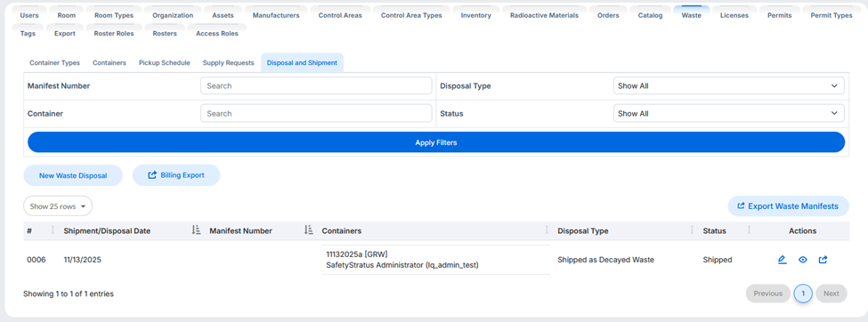The height and width of the screenshot is (322, 868).
Task: Open the Pickup Schedule sub-tab
Action: pyautogui.click(x=165, y=63)
